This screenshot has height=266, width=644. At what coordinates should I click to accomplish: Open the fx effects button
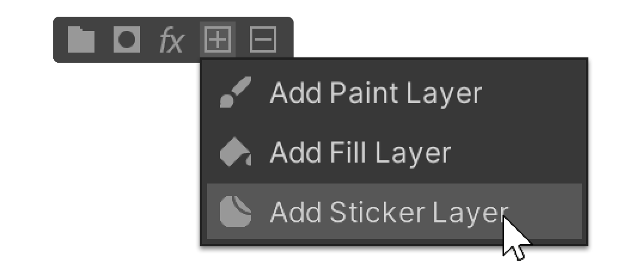[172, 41]
